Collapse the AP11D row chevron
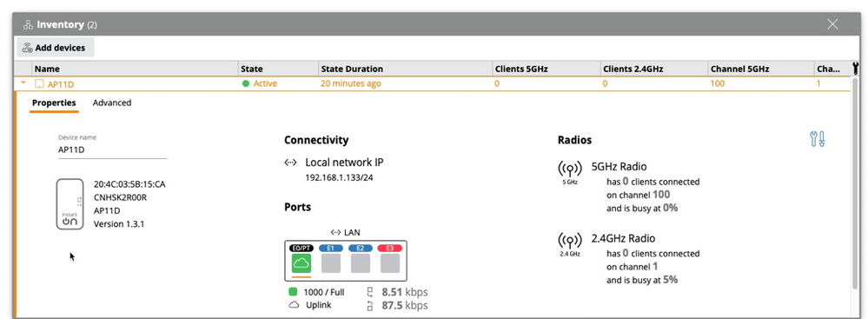 [x=23, y=83]
